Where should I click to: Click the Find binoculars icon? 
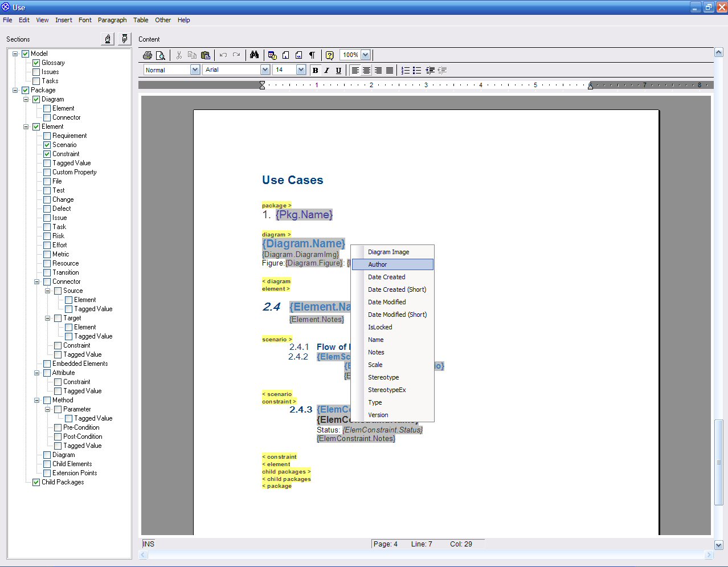pyautogui.click(x=255, y=55)
